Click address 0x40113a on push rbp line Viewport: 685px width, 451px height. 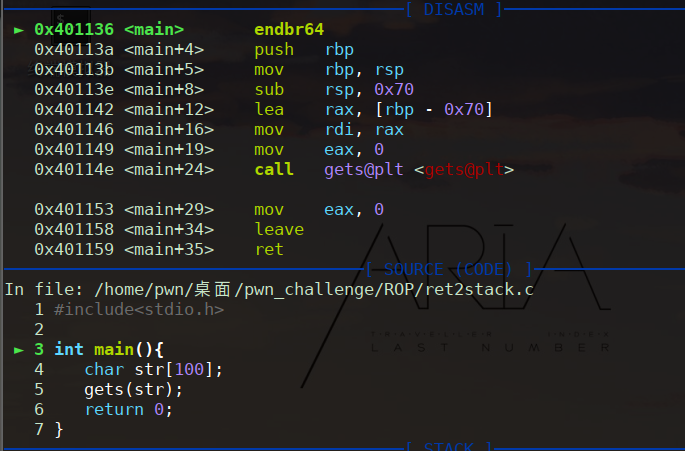coord(74,49)
